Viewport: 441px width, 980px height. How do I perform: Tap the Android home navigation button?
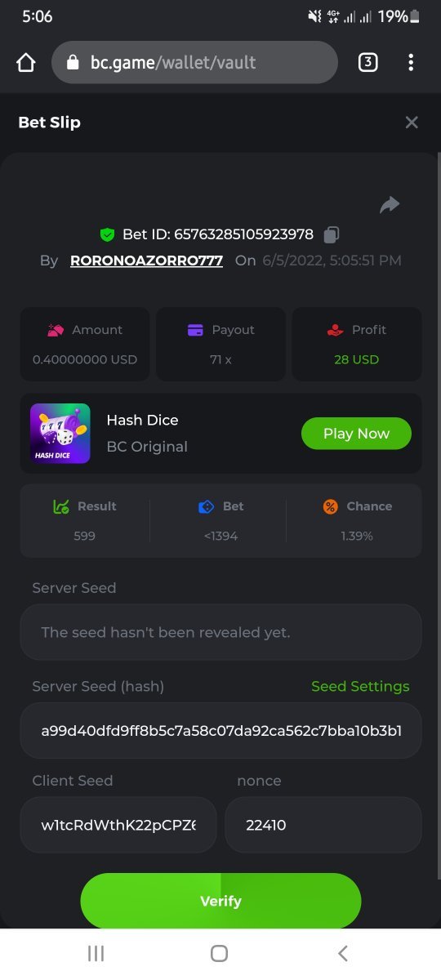(x=219, y=954)
